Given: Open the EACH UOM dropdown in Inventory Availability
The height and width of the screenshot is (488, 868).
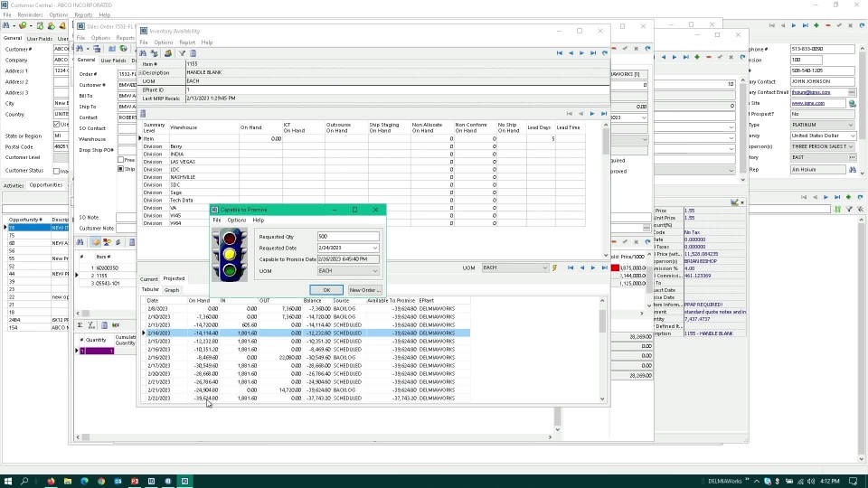Looking at the screenshot, I should pyautogui.click(x=544, y=267).
